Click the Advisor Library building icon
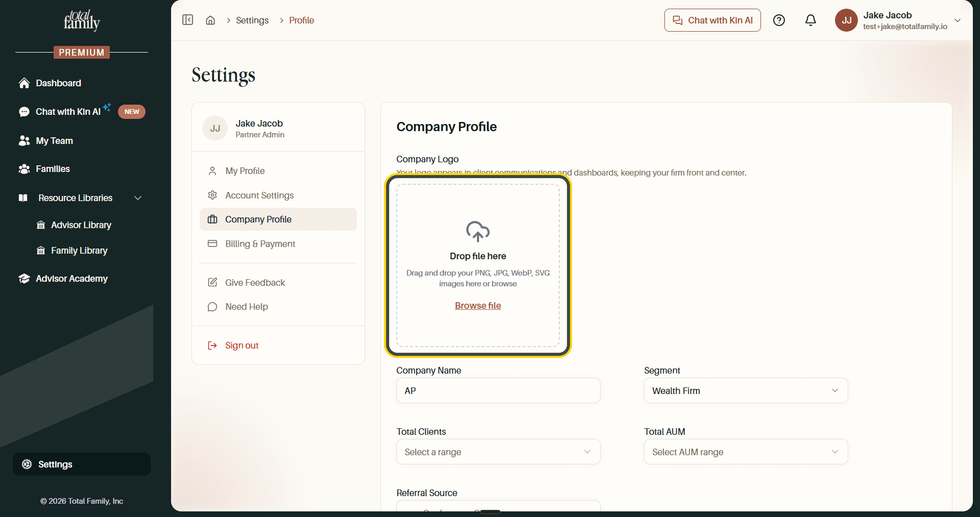The width and height of the screenshot is (980, 517). [41, 225]
